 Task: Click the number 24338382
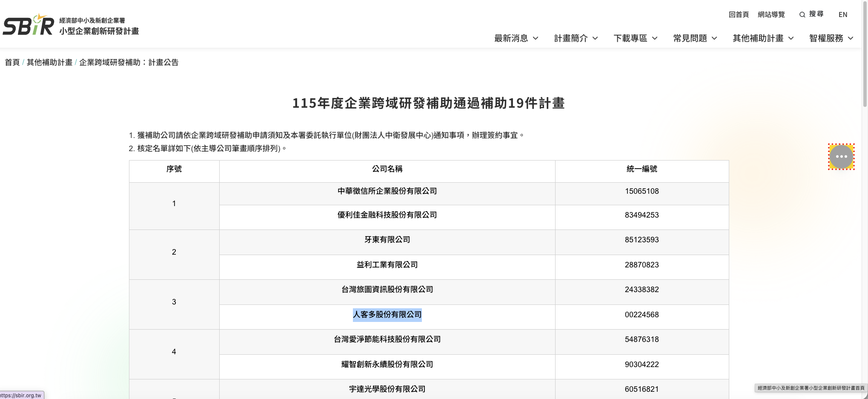(642, 290)
